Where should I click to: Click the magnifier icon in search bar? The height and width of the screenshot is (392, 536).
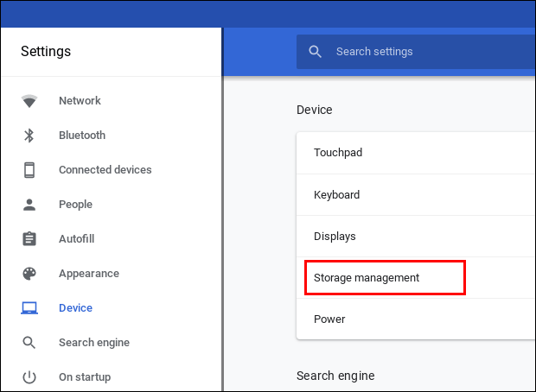pyautogui.click(x=316, y=52)
